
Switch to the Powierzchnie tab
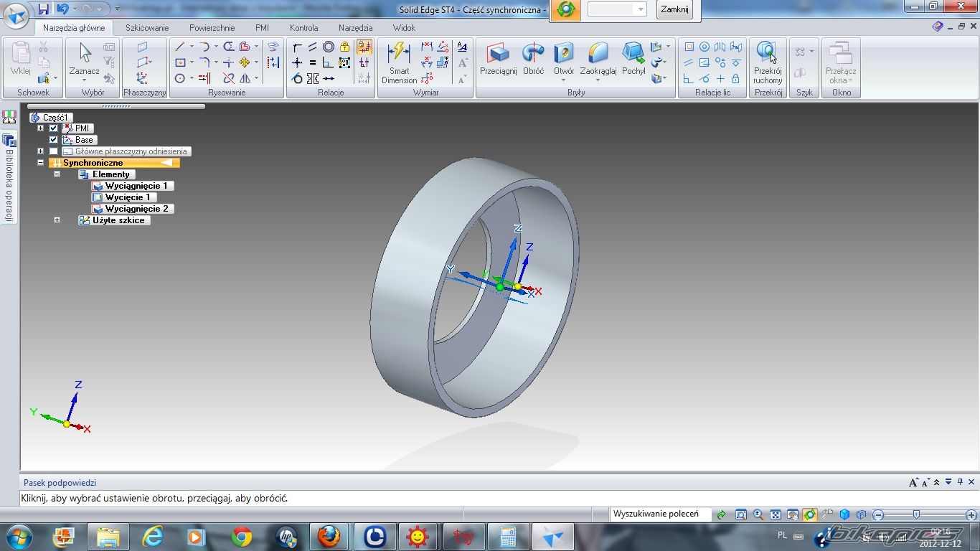point(212,28)
